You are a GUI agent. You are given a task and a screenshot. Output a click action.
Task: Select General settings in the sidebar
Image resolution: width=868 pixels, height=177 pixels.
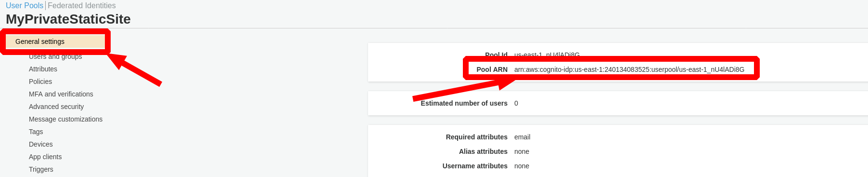click(55, 41)
